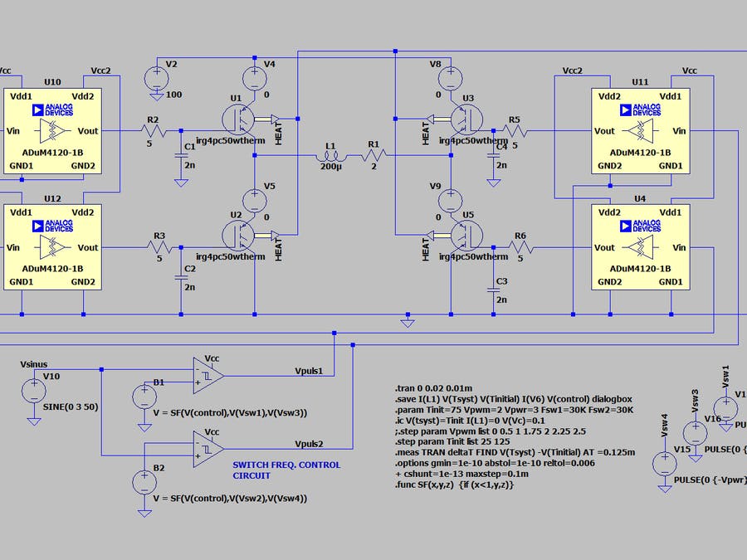Select the U10 ADuM4120-1B isolator symbol

point(51,129)
